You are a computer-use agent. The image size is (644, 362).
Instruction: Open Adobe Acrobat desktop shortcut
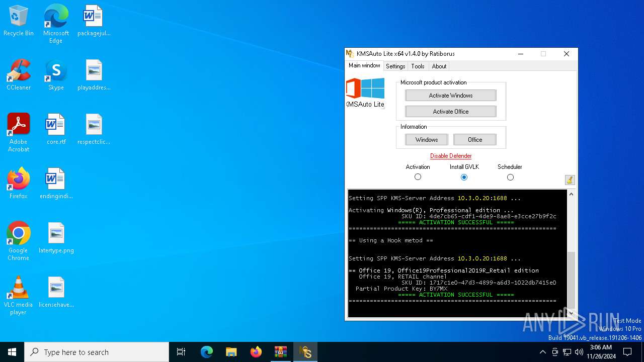[x=19, y=133]
